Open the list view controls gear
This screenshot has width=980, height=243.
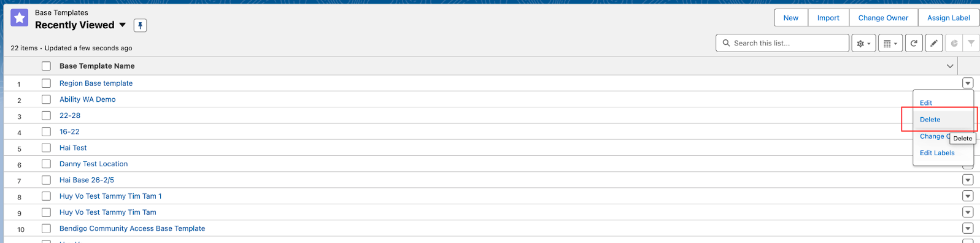coord(863,44)
